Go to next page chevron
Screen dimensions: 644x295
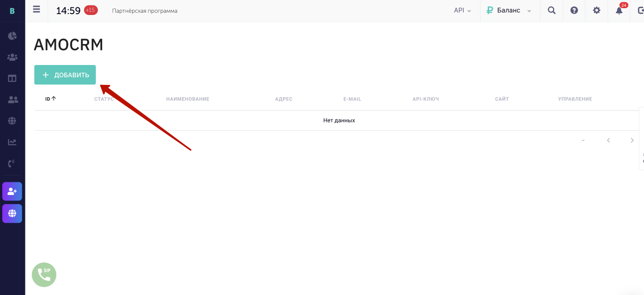click(632, 140)
